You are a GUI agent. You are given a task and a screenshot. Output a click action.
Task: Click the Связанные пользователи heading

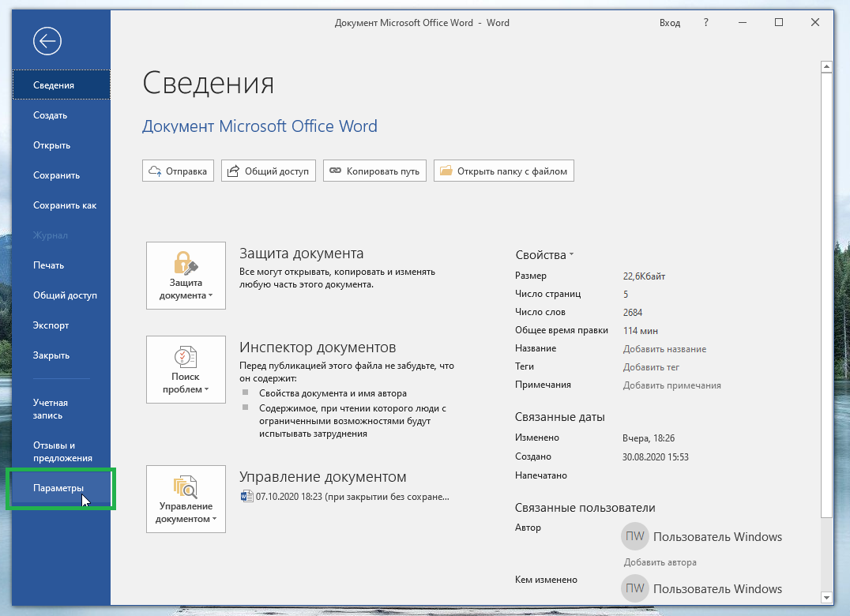pyautogui.click(x=585, y=508)
